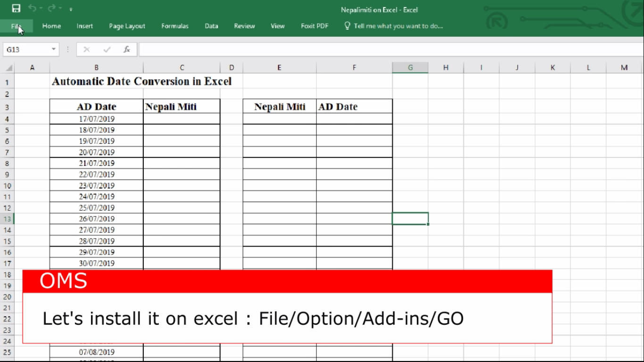This screenshot has width=644, height=362.
Task: Click the Undo arrow icon
Action: 32,8
